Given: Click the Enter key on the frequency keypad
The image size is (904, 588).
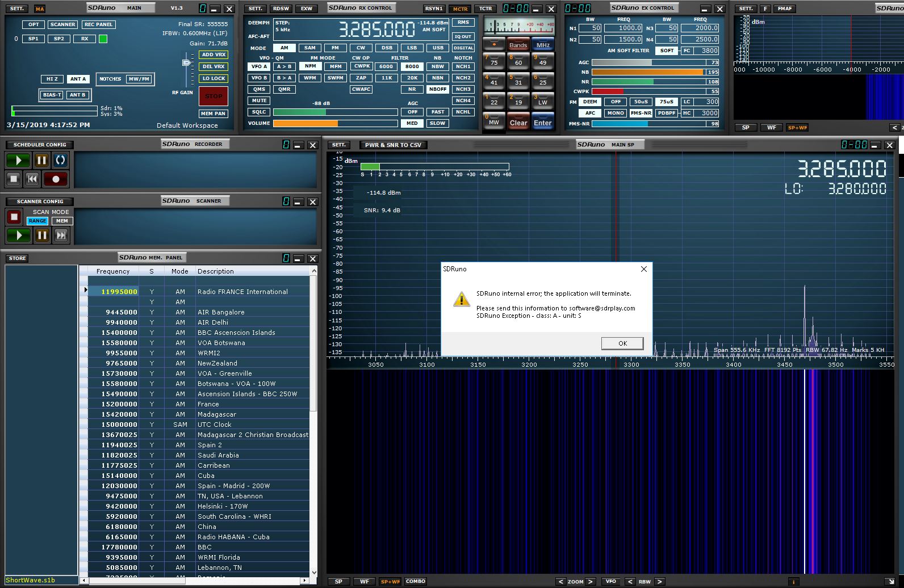Looking at the screenshot, I should [x=543, y=123].
